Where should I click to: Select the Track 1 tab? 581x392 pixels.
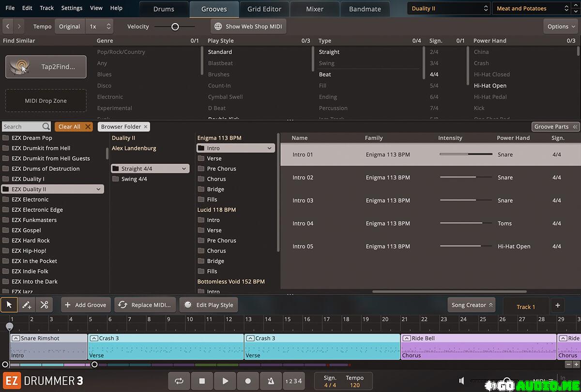click(x=526, y=306)
